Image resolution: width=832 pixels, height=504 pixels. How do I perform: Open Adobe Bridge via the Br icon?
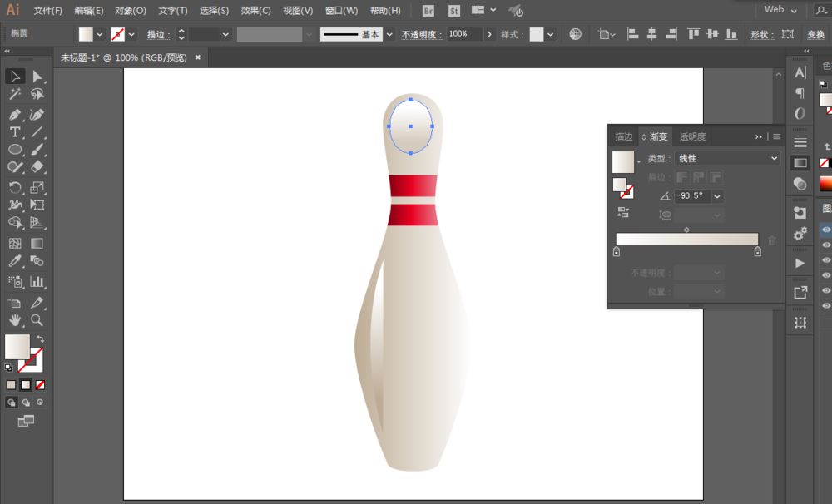tap(427, 11)
